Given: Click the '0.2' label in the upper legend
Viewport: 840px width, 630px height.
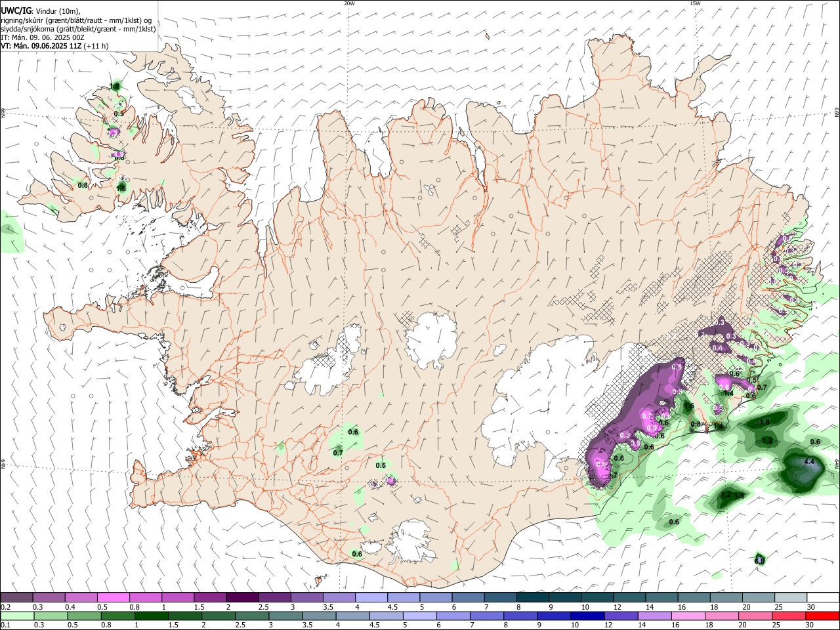Looking at the screenshot, I should point(6,607).
